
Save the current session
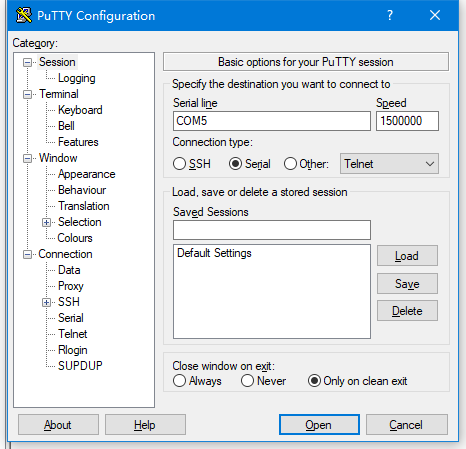click(407, 284)
